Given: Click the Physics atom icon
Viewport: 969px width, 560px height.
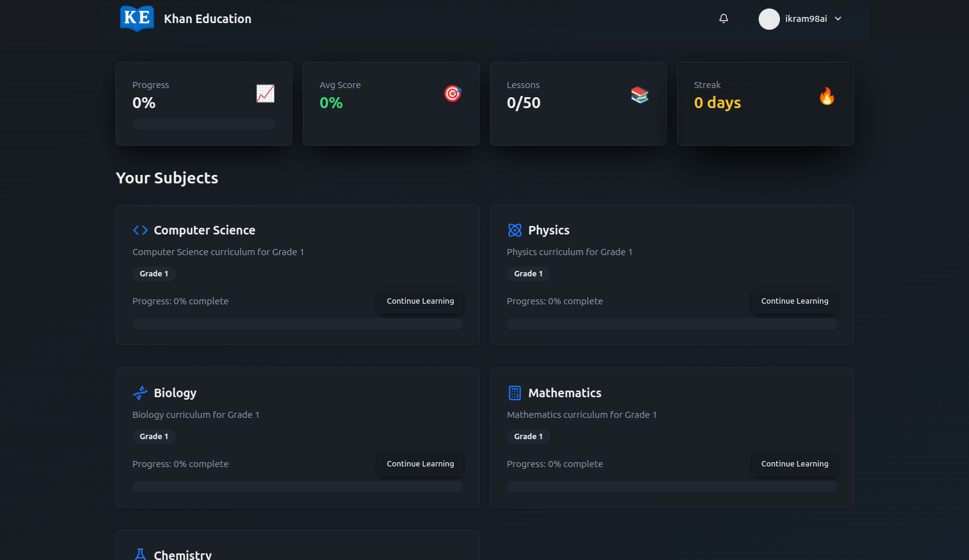Looking at the screenshot, I should (x=515, y=230).
